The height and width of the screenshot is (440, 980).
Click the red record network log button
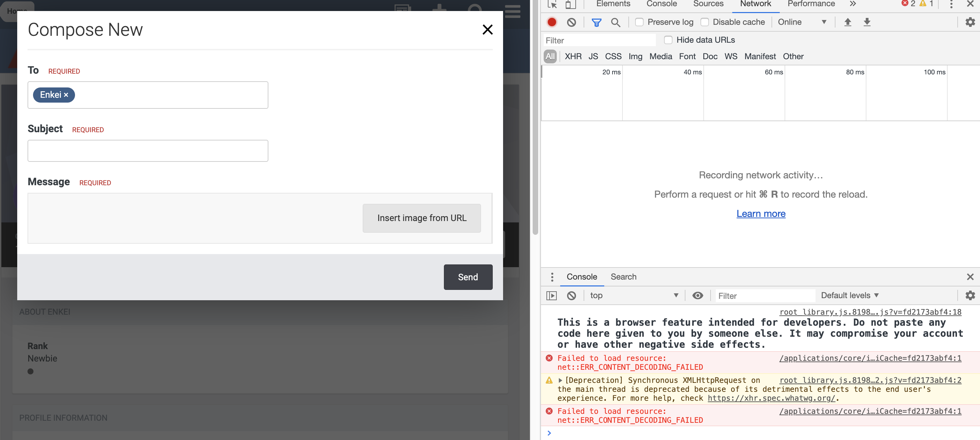(552, 22)
